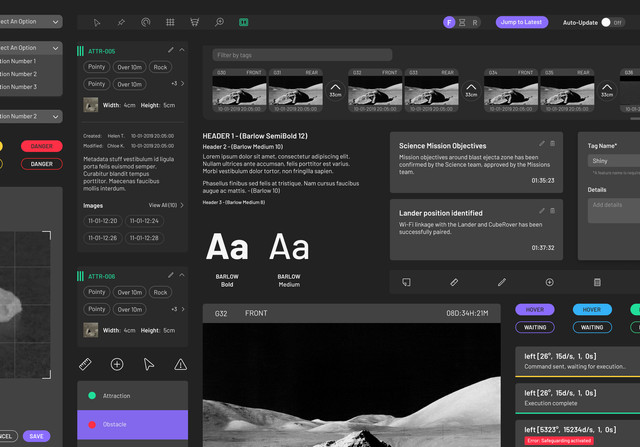This screenshot has width=640, height=447.
Task: Click the hourglass icon between F and R
Action: click(462, 22)
